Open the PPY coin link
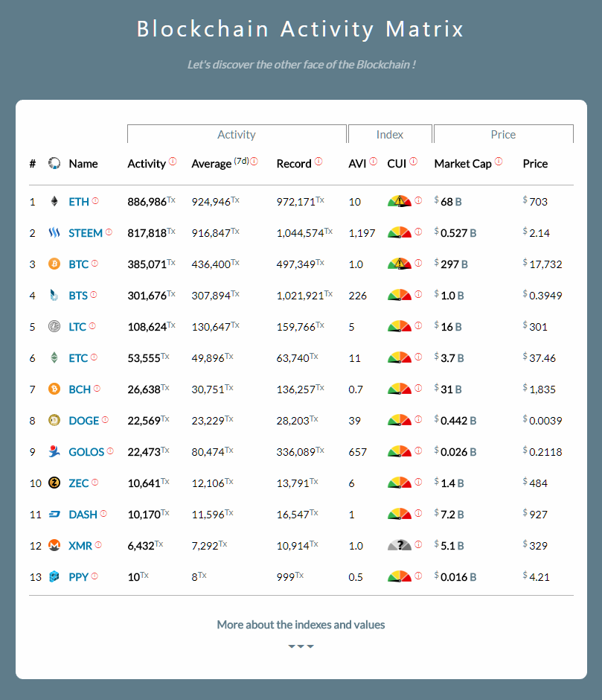 click(x=79, y=577)
